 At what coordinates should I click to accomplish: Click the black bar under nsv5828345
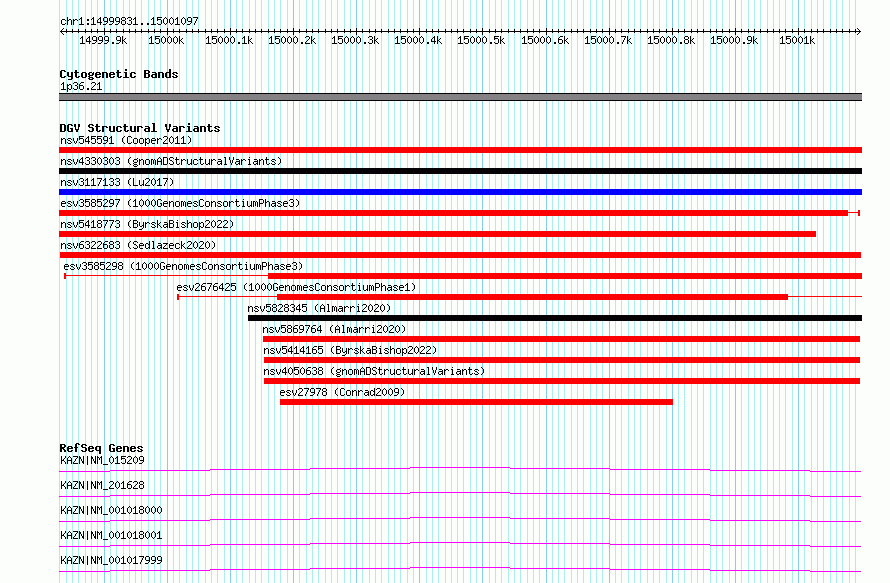point(555,318)
